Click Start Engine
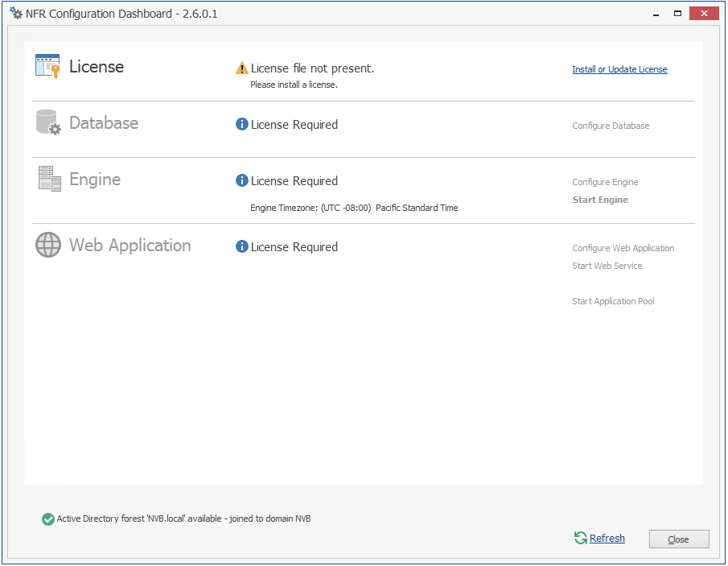728x566 pixels. click(x=600, y=200)
